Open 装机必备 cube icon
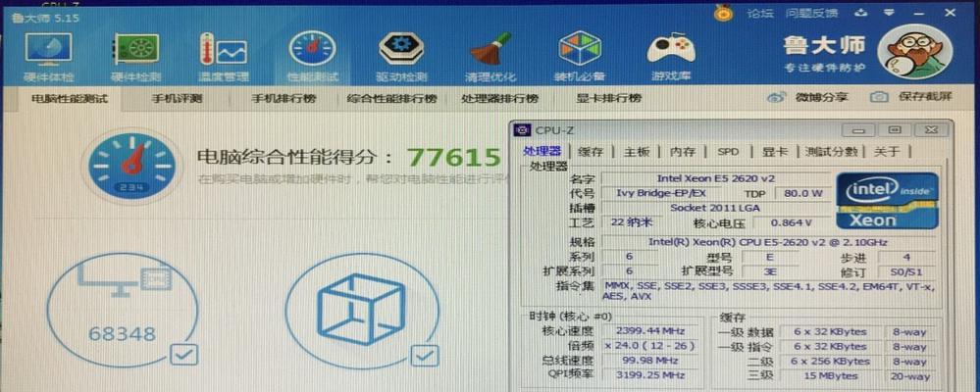980x392 pixels. coord(580,50)
